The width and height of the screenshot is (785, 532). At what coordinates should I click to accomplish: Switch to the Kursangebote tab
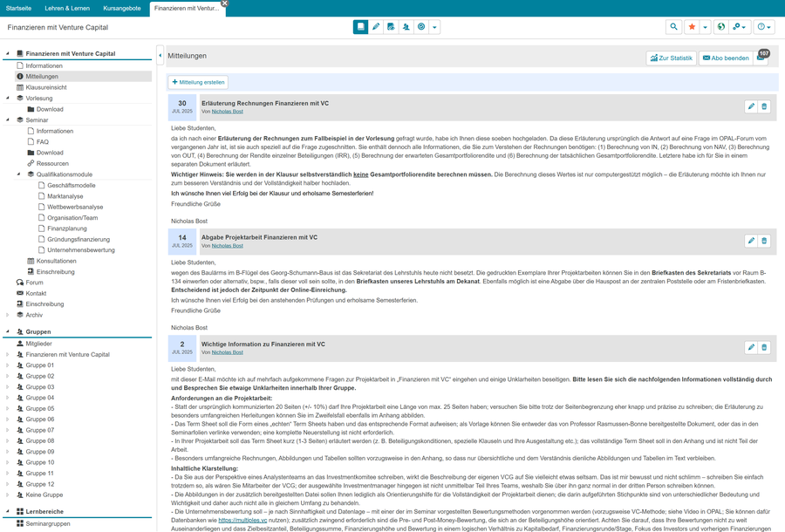tap(121, 8)
